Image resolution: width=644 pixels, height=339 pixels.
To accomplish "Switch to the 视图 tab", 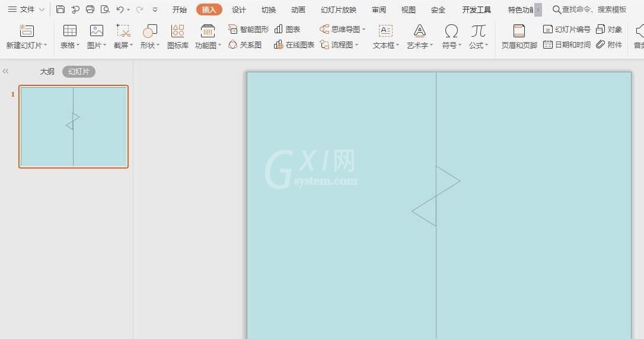I will click(x=408, y=9).
